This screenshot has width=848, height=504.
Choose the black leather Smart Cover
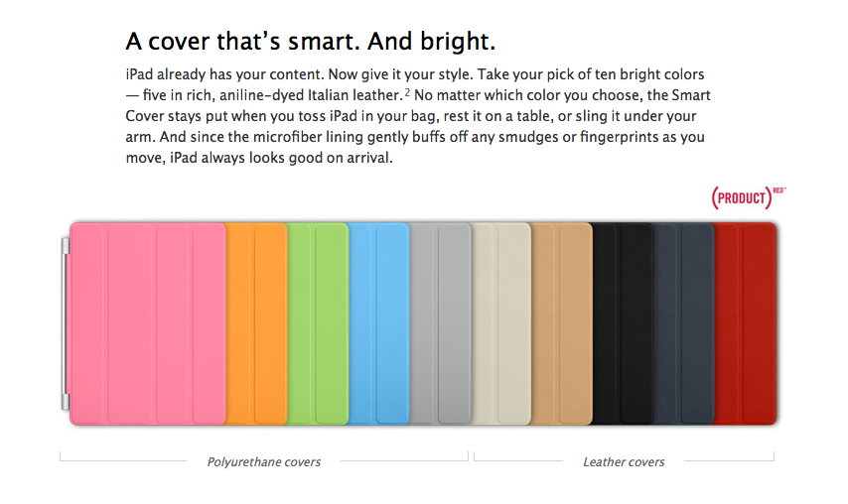point(623,323)
